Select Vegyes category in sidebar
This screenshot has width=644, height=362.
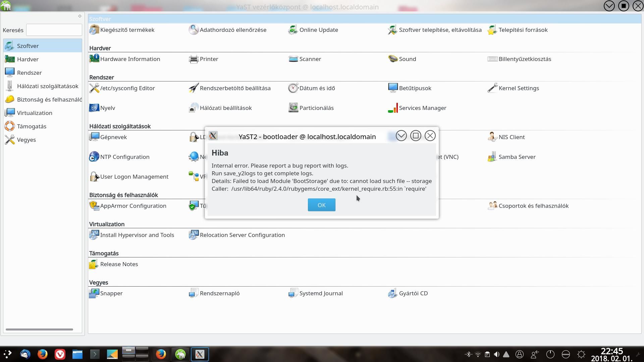(26, 140)
